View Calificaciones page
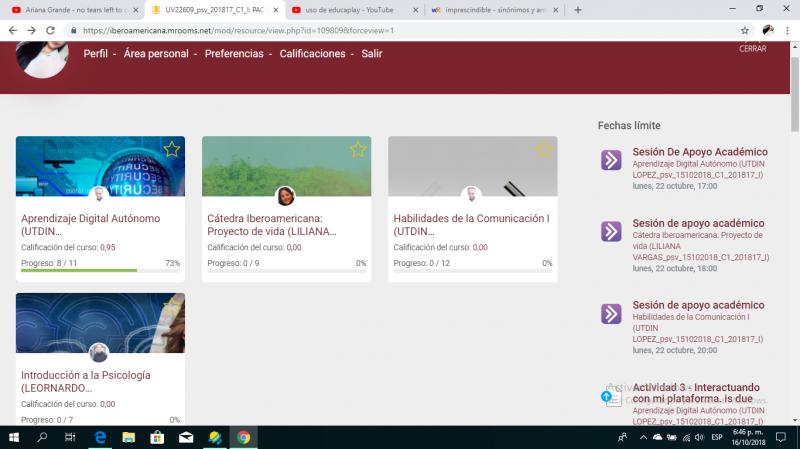Screen dimensions: 800x449 pyautogui.click(x=312, y=54)
